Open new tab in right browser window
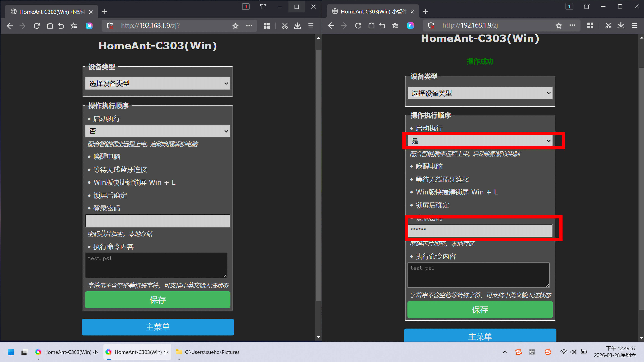This screenshot has height=362, width=644. 426,11
